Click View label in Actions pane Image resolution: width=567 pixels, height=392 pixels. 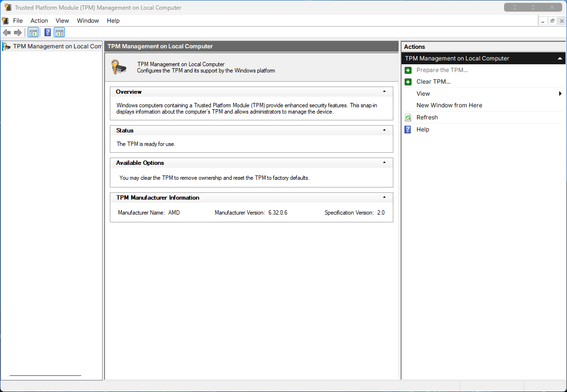pyautogui.click(x=423, y=94)
